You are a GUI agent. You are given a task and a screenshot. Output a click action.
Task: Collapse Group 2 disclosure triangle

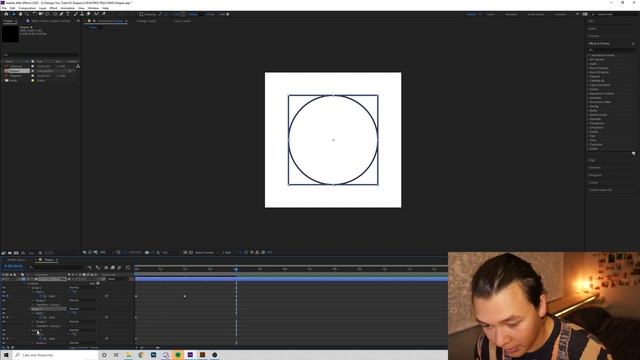coord(29,309)
